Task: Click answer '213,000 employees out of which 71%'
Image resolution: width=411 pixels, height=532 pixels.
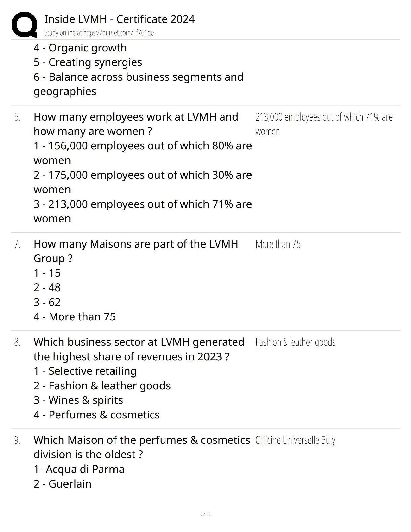Action: tap(324, 124)
